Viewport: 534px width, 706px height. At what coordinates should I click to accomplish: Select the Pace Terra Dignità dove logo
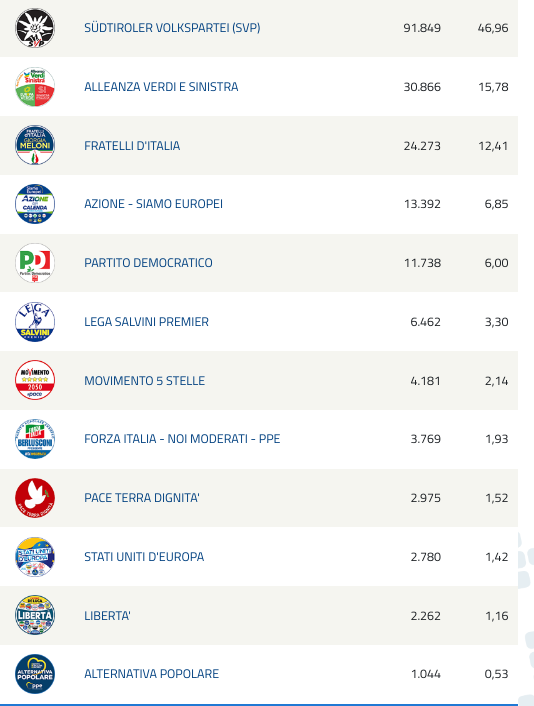(35, 498)
